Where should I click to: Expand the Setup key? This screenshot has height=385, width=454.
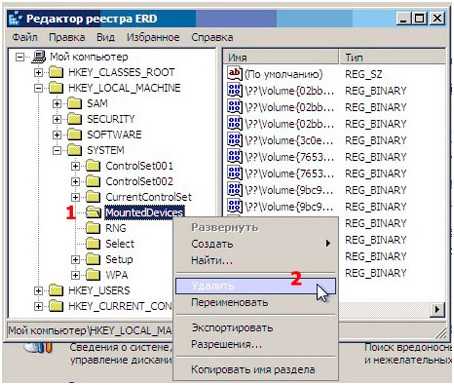point(76,259)
